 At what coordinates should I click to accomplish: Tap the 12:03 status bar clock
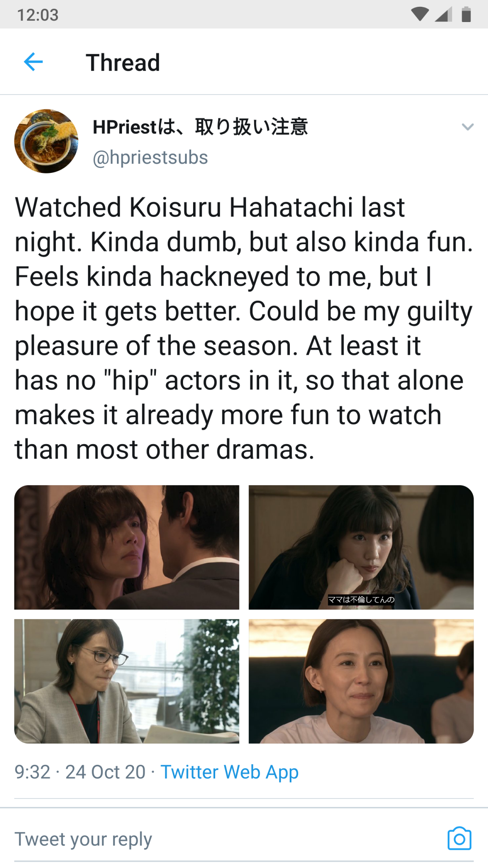coord(38,15)
